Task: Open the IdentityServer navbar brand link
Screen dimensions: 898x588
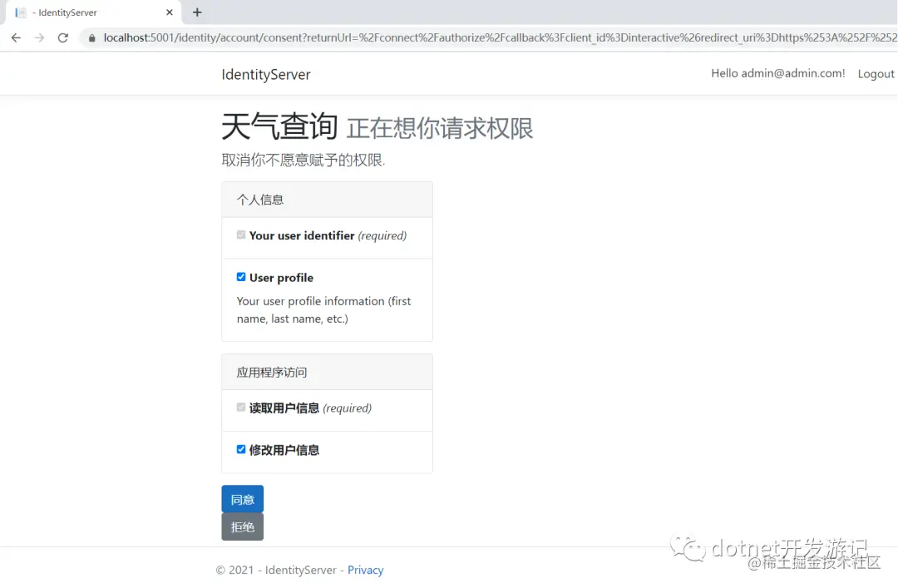Action: tap(266, 75)
